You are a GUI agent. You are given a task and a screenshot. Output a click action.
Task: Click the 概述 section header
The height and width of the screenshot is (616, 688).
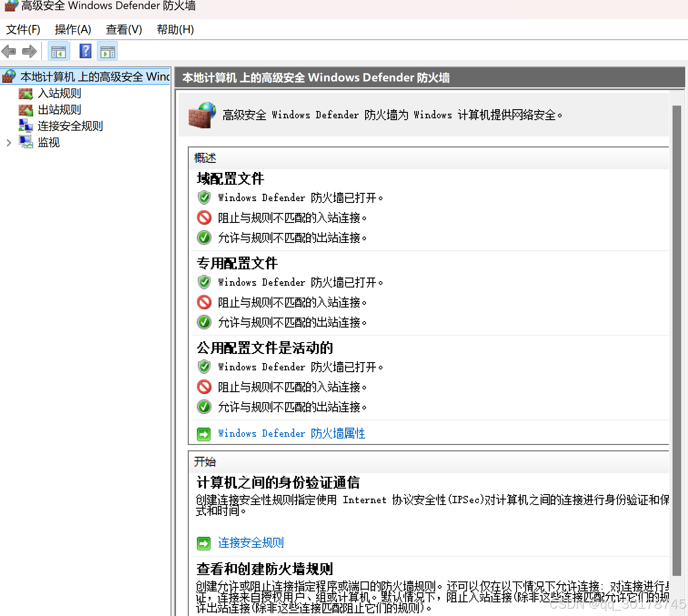coord(205,158)
